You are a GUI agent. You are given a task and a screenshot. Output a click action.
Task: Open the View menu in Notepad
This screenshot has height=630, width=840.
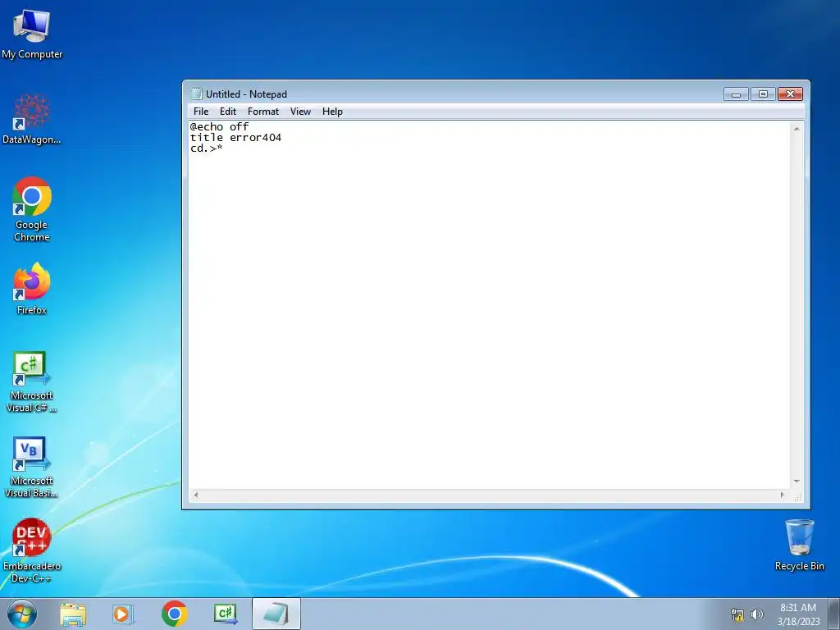(300, 112)
